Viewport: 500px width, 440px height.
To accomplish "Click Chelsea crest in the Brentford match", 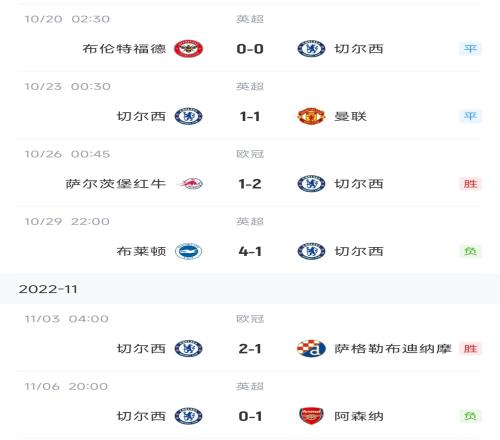I will (311, 49).
